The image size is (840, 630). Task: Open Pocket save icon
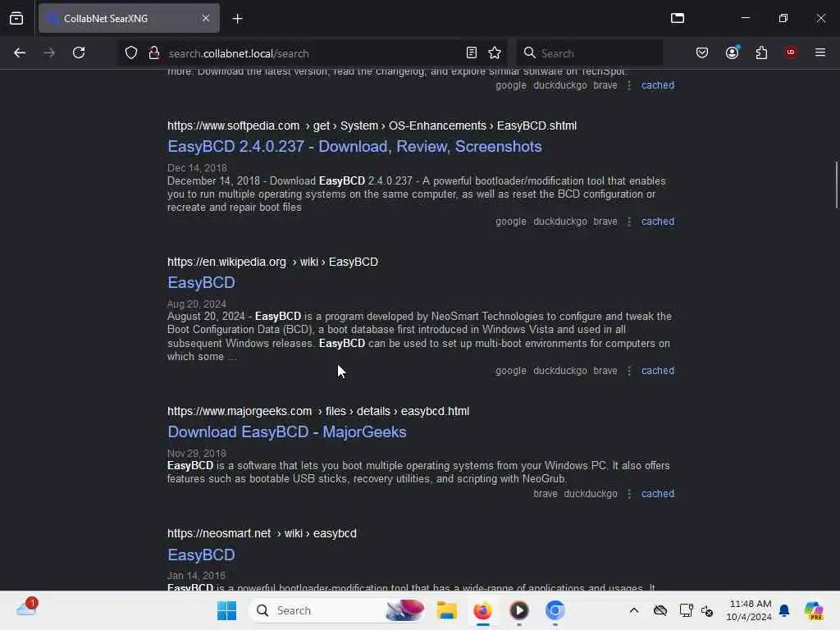pyautogui.click(x=702, y=52)
